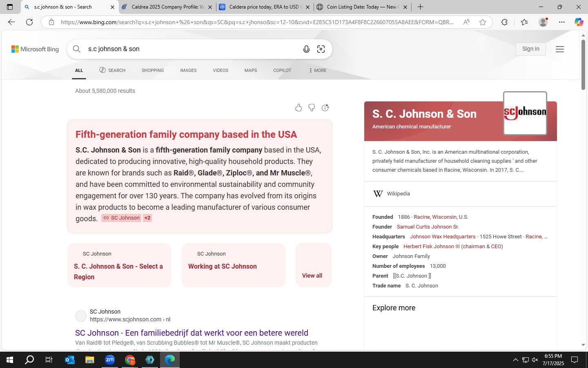This screenshot has width=588, height=368.
Task: Open Windows taskbar search
Action: coord(29,360)
